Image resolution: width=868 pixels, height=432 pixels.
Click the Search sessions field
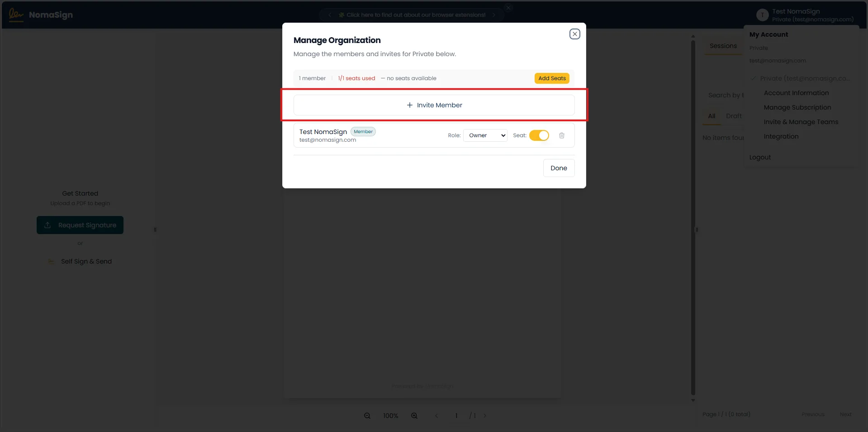point(724,95)
